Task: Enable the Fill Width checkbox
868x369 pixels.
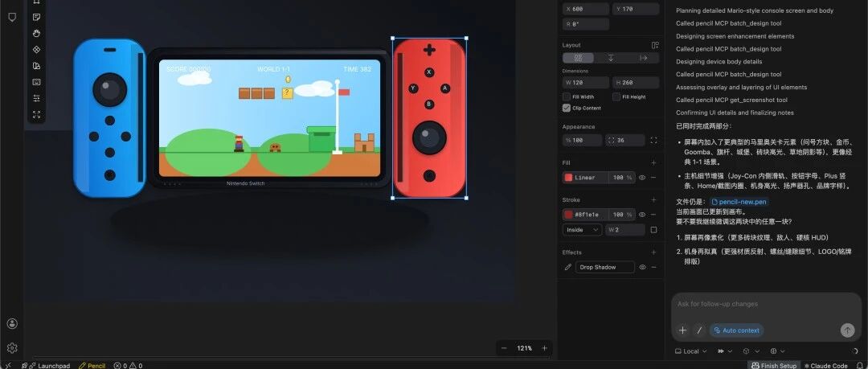Action: coord(567,96)
